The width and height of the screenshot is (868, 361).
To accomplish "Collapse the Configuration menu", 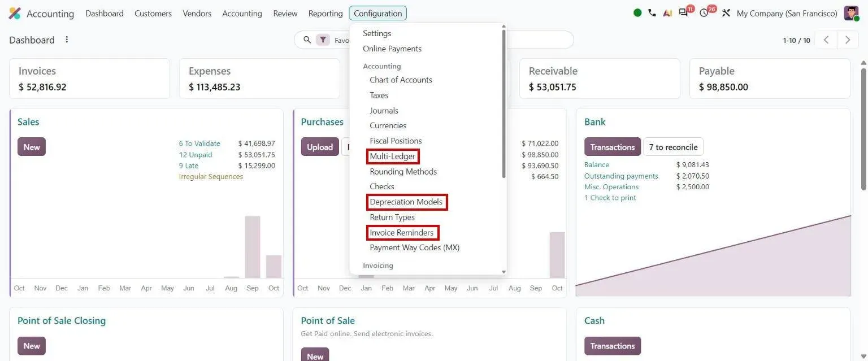I will click(378, 13).
